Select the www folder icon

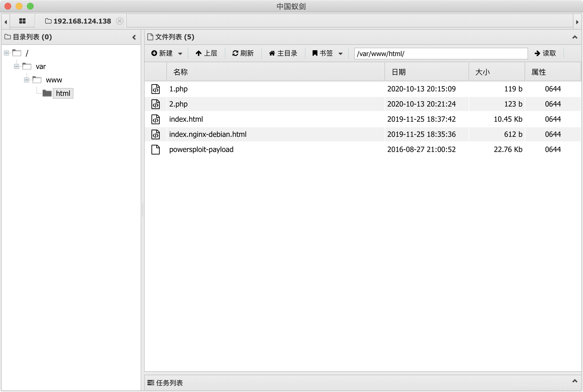pyautogui.click(x=37, y=80)
